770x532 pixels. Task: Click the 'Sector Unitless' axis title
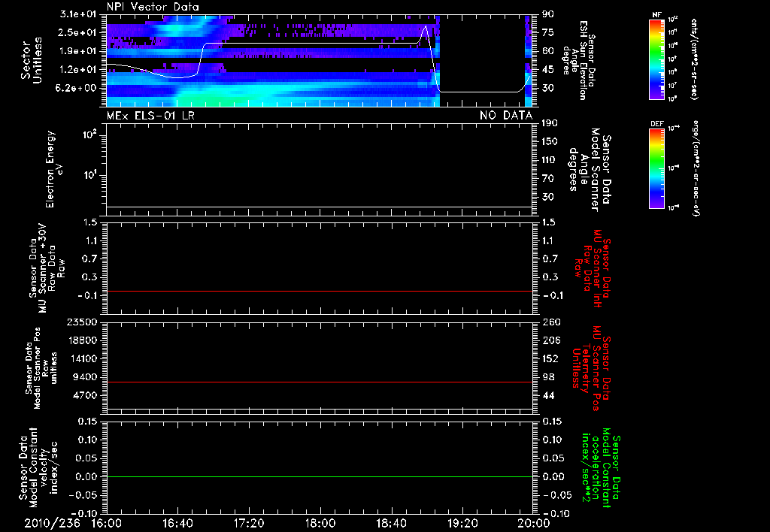tap(32, 60)
